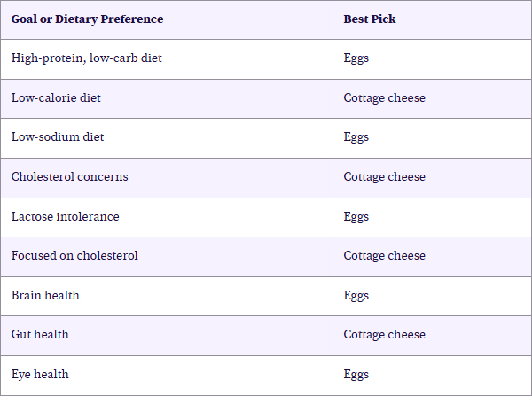Select the "Low-calorie diet" cell
532x396 pixels.
click(x=56, y=97)
